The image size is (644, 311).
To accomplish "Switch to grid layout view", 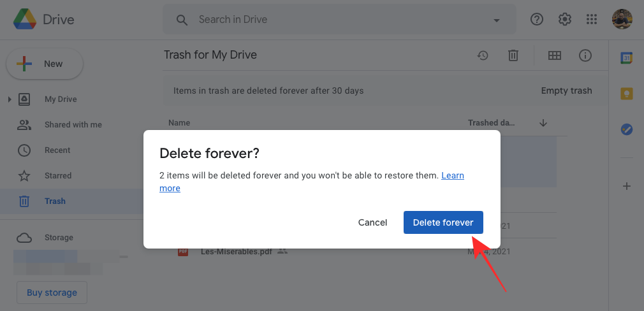I will pos(555,55).
